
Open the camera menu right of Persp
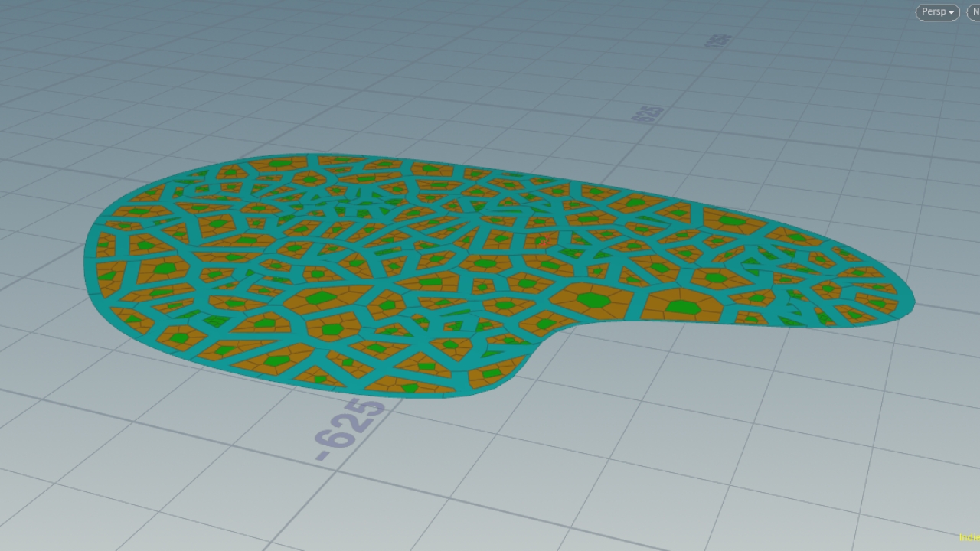pyautogui.click(x=972, y=12)
